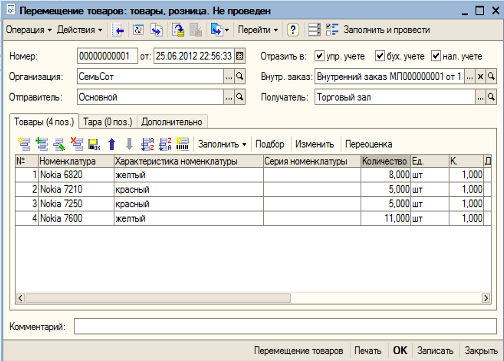Image resolution: width=504 pixels, height=361 pixels.
Task: Click the ellipsis select button for Получатель
Action: tap(480, 97)
